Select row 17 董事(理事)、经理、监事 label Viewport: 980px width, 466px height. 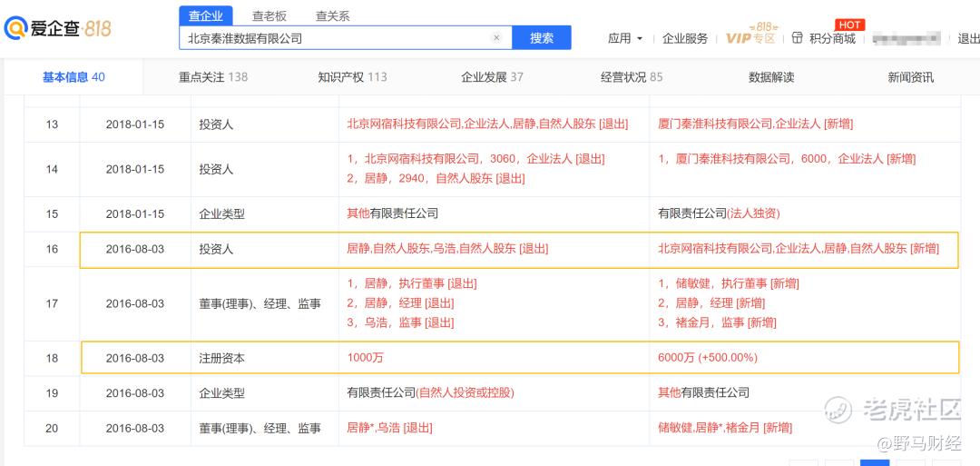click(260, 304)
